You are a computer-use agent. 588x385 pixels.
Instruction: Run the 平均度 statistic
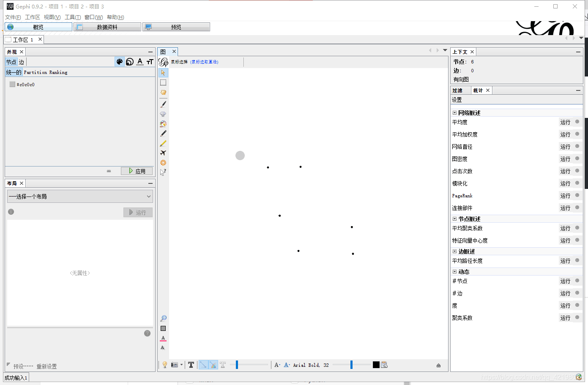point(565,122)
